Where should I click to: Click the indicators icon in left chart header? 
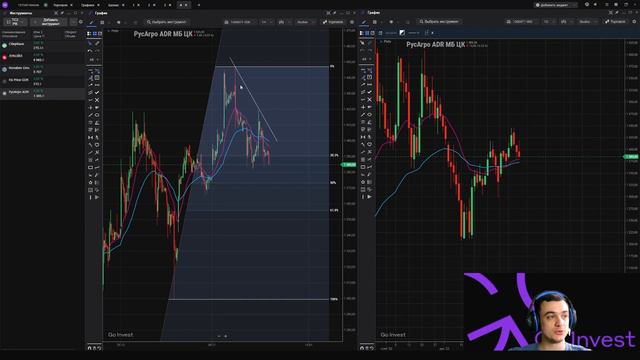281,22
